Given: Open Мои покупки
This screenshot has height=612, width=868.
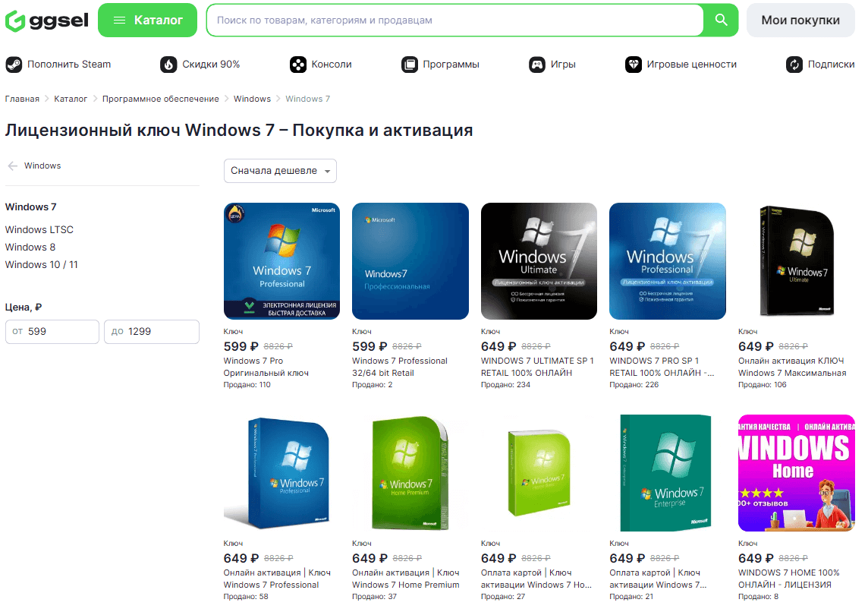Looking at the screenshot, I should click(x=800, y=21).
